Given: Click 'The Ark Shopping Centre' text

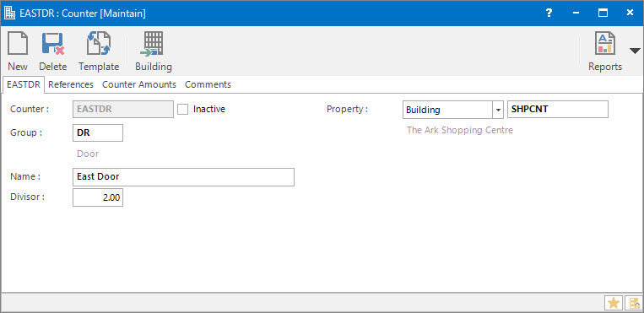Looking at the screenshot, I should coord(460,130).
